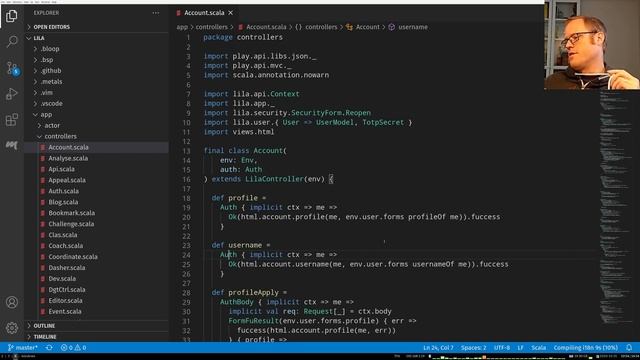The height and width of the screenshot is (360, 640).
Task: Open Analyse.scala in the file tree
Action: tap(96, 158)
